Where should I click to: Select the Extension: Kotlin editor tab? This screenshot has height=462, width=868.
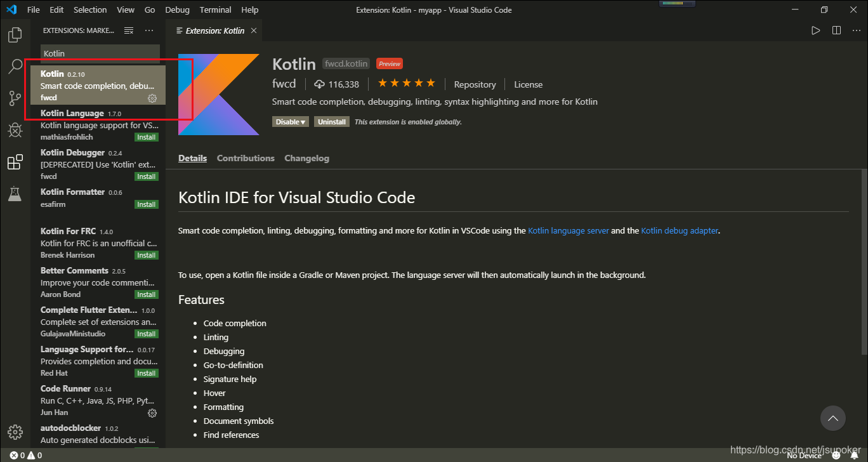tap(215, 30)
